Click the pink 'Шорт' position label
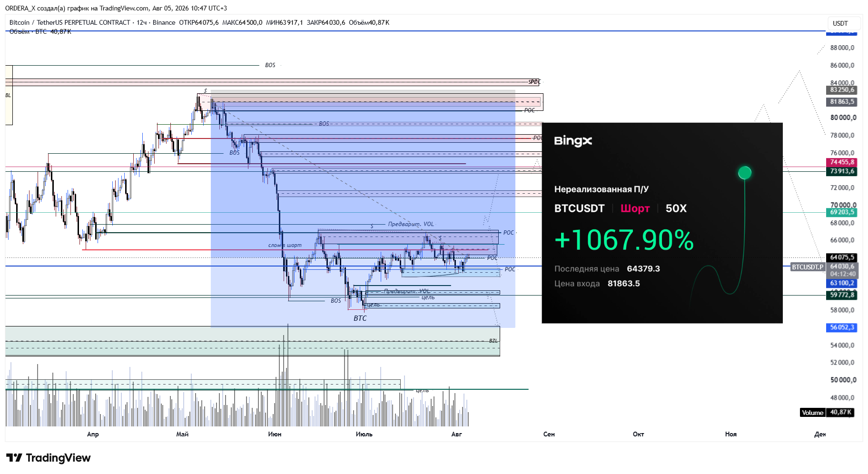The height and width of the screenshot is (474, 868). point(635,208)
